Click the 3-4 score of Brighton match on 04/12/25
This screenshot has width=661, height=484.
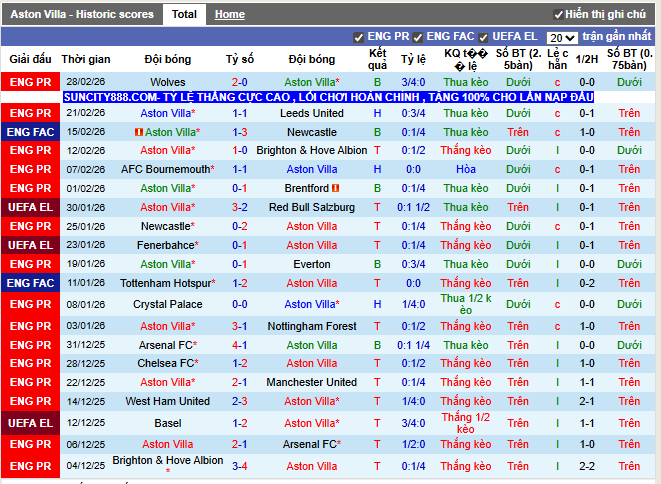click(x=239, y=466)
